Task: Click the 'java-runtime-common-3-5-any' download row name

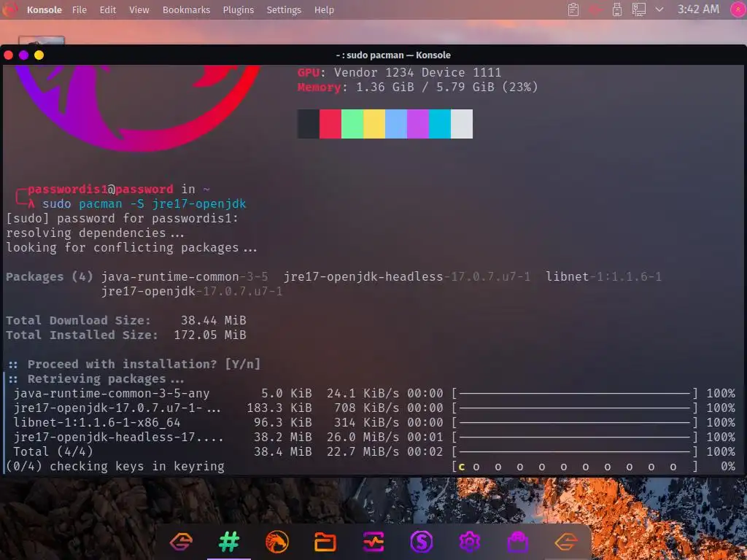Action: 112,393
